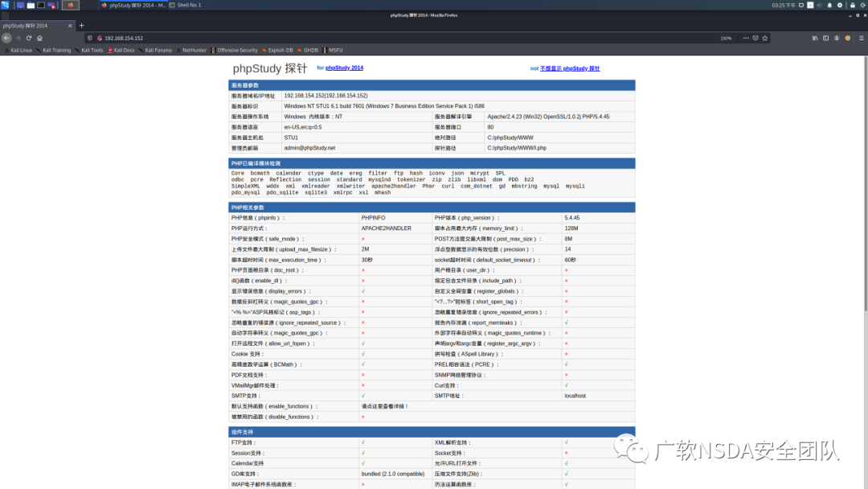Open the MSFU bookmark
This screenshot has height=489, width=868.
[x=333, y=51]
